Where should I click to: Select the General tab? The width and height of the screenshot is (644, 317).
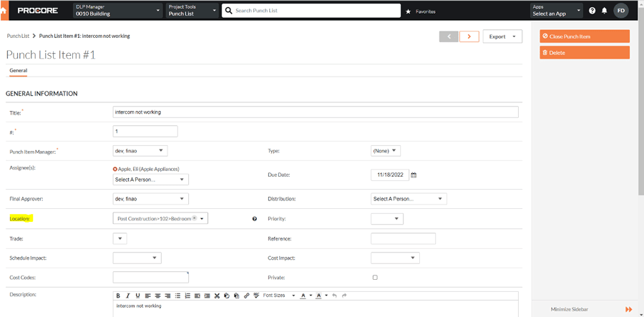[18, 71]
